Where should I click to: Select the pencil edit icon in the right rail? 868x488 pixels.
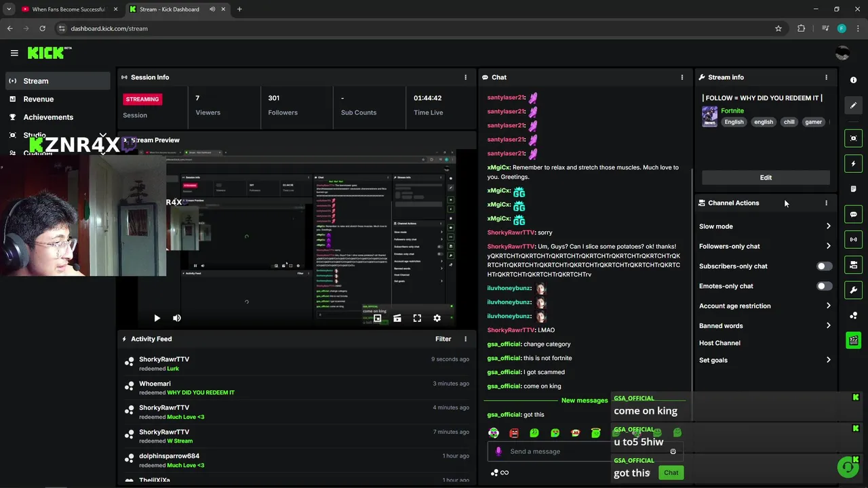coord(853,105)
